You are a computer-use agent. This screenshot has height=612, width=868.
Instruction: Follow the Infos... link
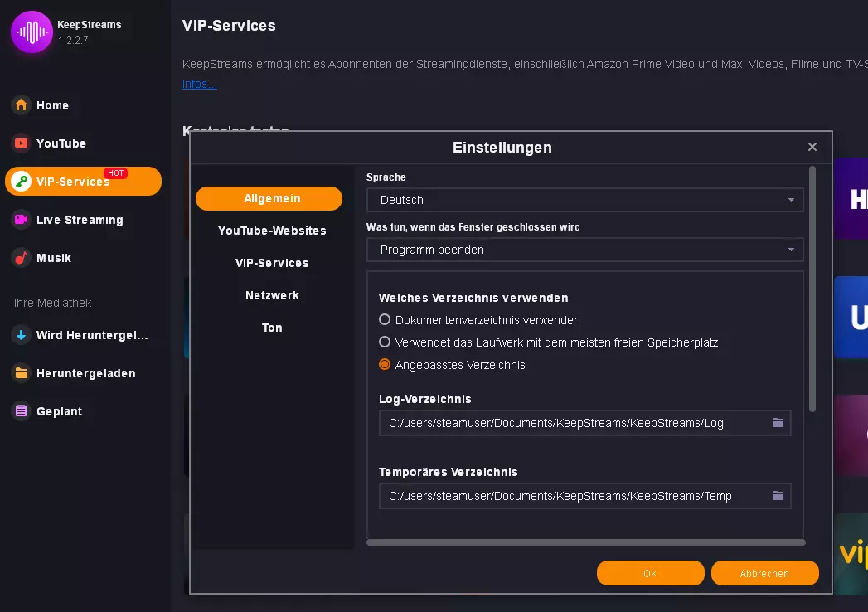pyautogui.click(x=199, y=84)
